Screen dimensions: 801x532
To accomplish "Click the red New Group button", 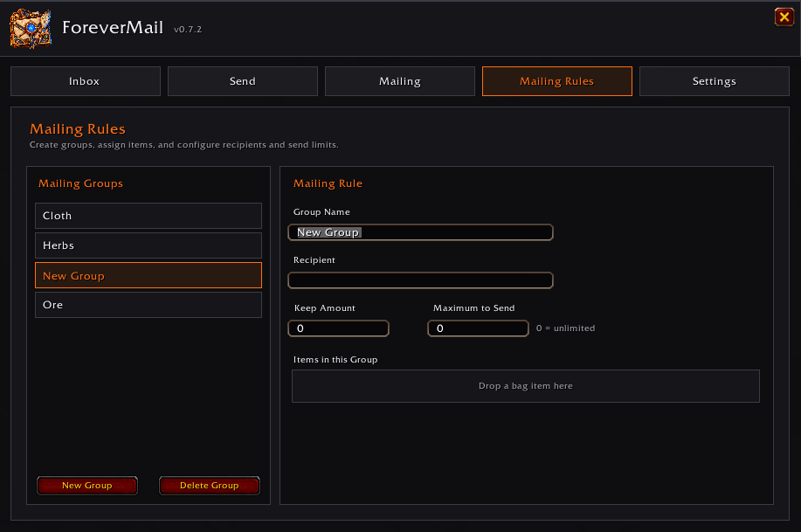I will [x=87, y=486].
